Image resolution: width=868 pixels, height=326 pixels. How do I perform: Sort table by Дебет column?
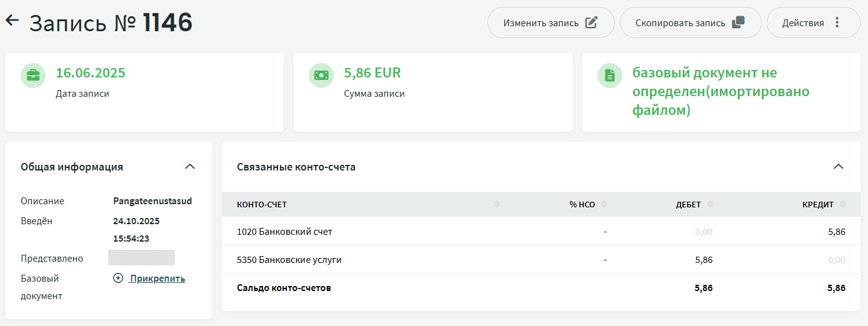click(710, 204)
